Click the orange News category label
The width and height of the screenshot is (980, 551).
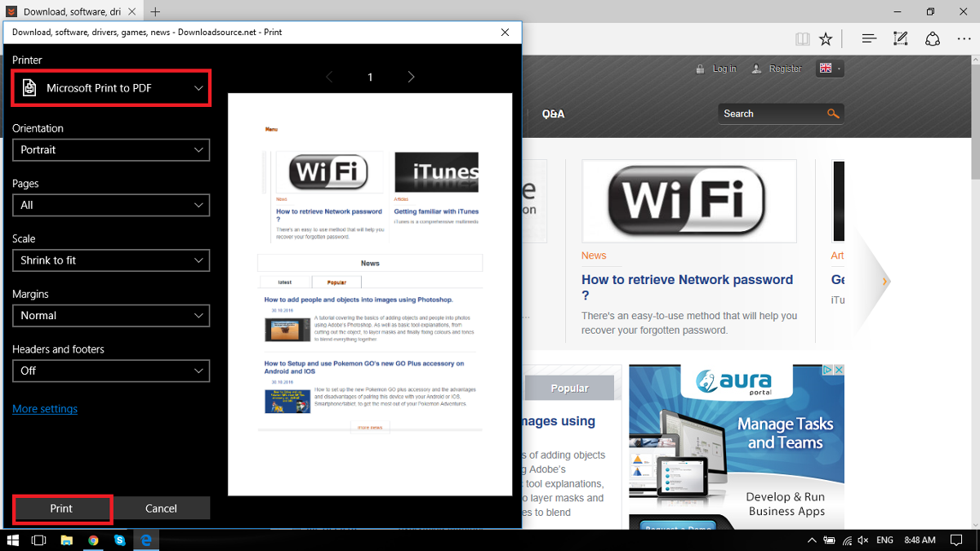[x=594, y=256]
